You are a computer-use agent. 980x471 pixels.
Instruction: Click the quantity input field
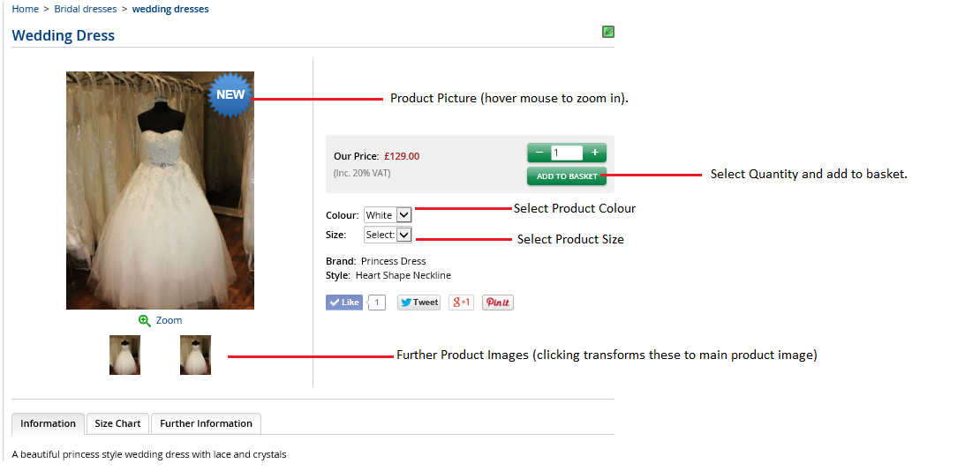tap(567, 153)
